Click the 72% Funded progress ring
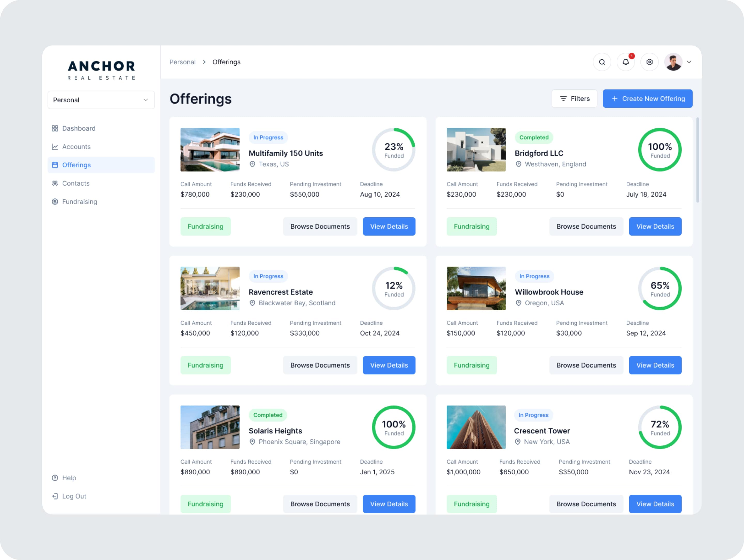The width and height of the screenshot is (744, 560). click(x=660, y=427)
